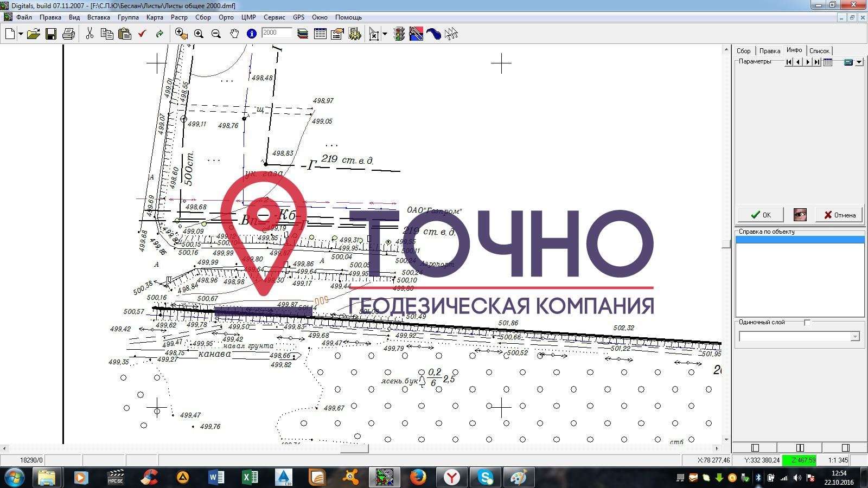This screenshot has height=488, width=868.
Task: Open the dropdown arrow beside New document
Action: point(21,34)
